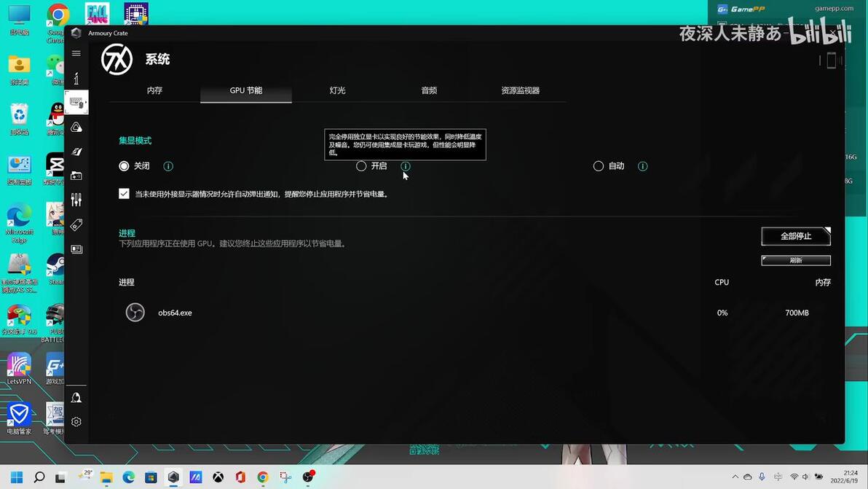
Task: Open the notifications bell icon in sidebar
Action: coord(76,398)
